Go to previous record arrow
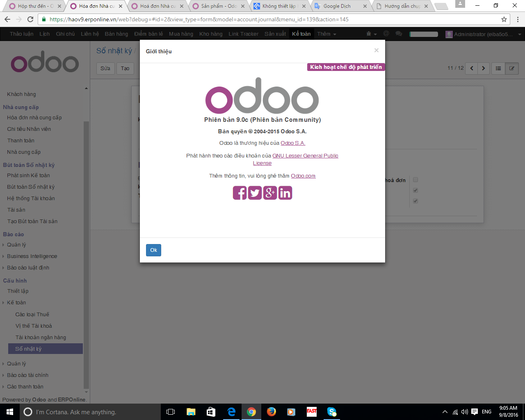Screen dimensions: 525x420 (472, 68)
